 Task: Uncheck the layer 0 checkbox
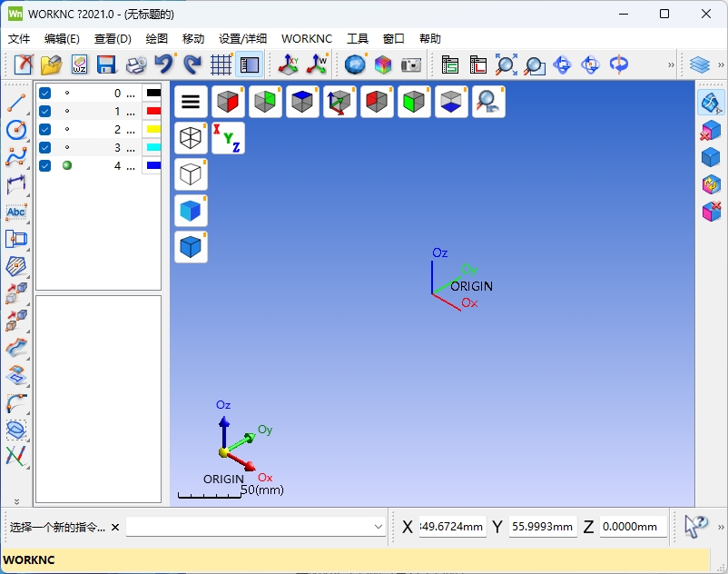pyautogui.click(x=44, y=93)
